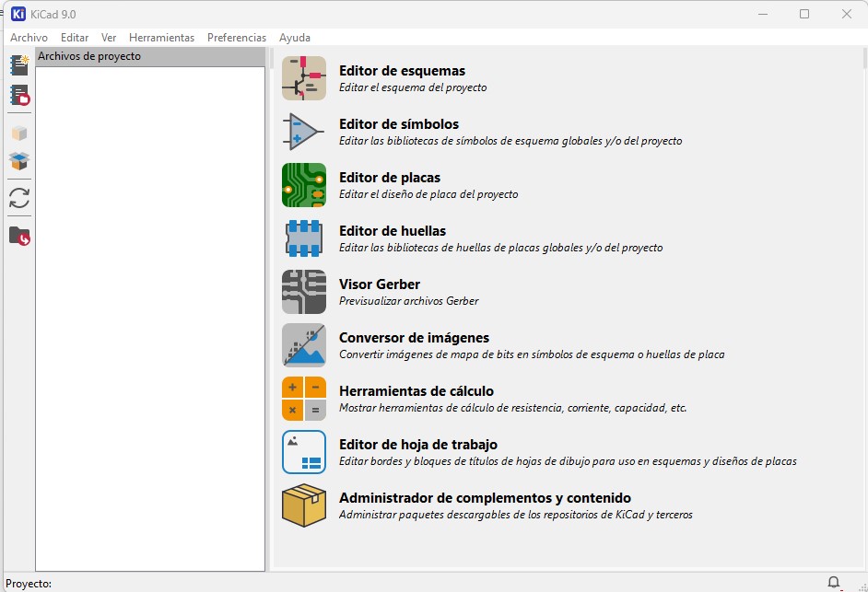Open the Herramientas menu
The height and width of the screenshot is (592, 868).
[x=161, y=37]
